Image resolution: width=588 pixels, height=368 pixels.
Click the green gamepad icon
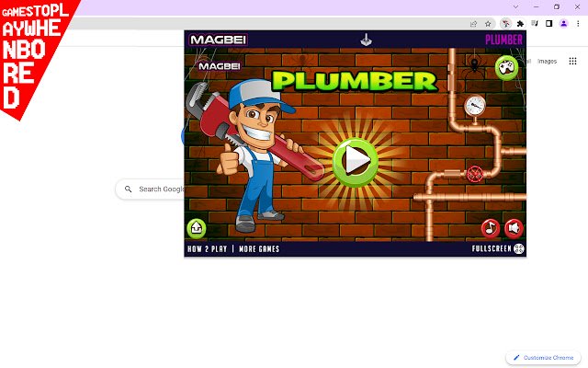(506, 68)
